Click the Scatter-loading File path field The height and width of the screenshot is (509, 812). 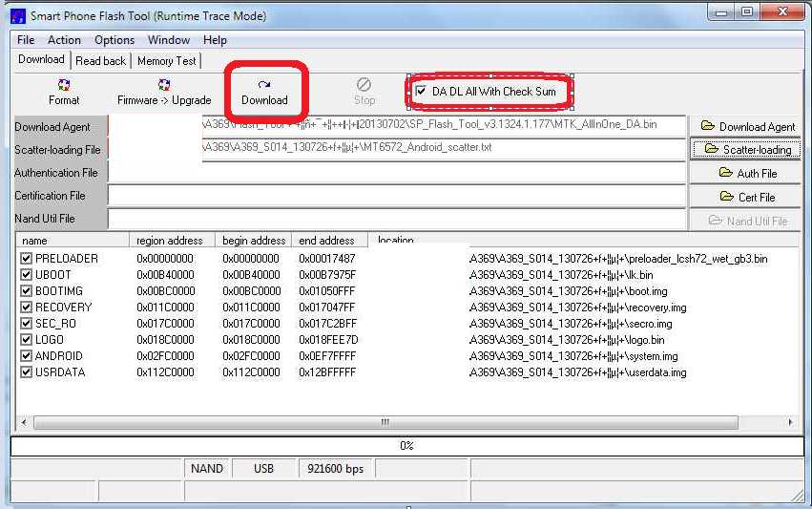pos(397,149)
